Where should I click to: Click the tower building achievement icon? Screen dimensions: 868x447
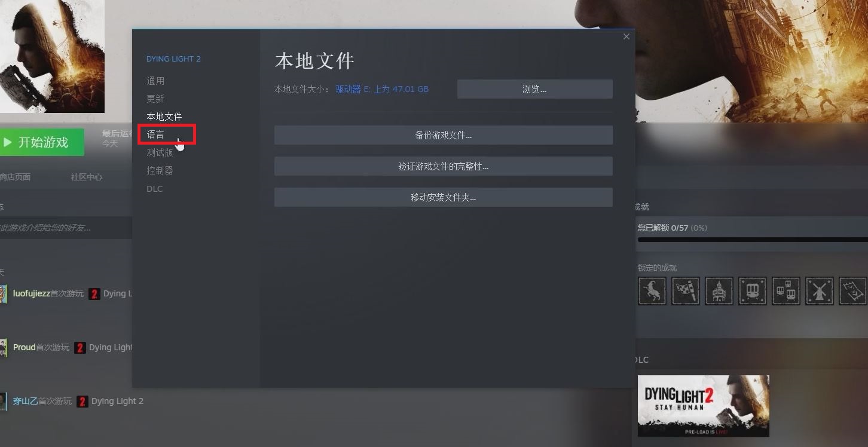tap(719, 291)
